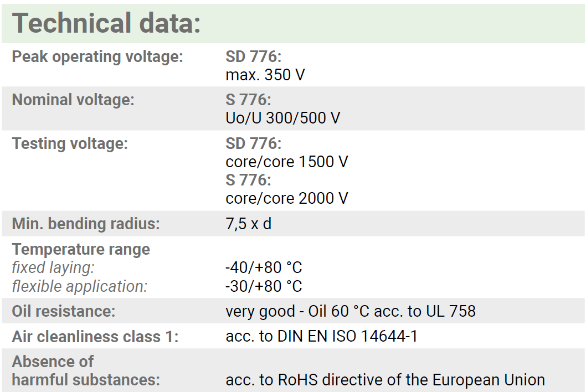Screen dimensions: 586x392
Task: Click the max. 350 V value
Action: [265, 75]
